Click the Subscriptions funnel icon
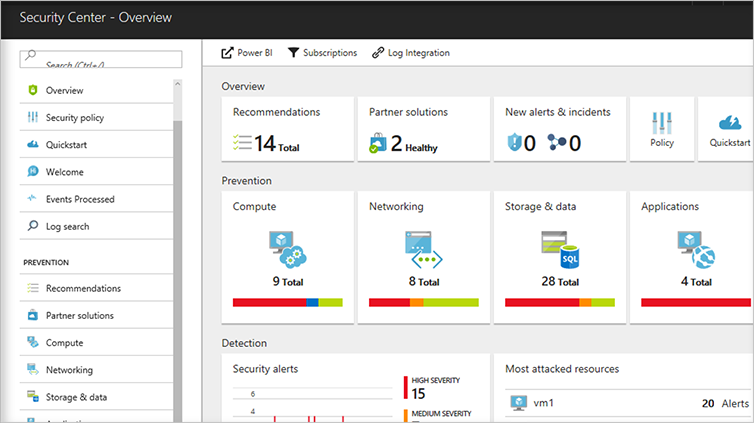This screenshot has width=754, height=423. point(293,52)
